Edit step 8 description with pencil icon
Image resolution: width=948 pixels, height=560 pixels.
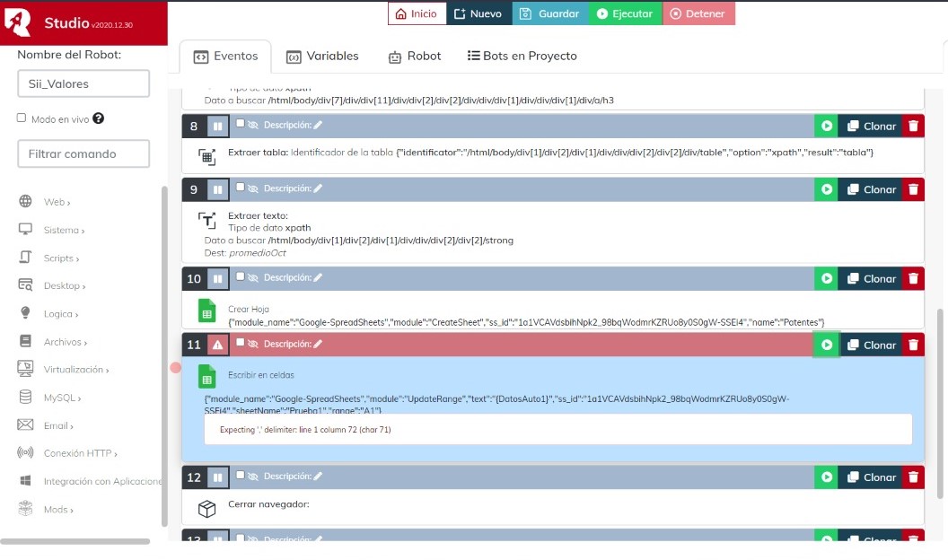pyautogui.click(x=318, y=125)
